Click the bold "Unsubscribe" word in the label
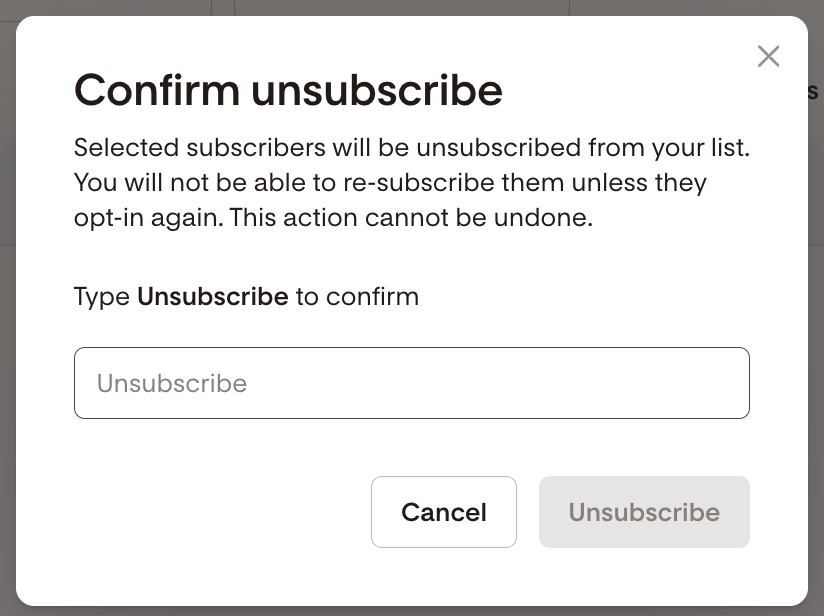Viewport: 824px width, 616px height. click(x=212, y=297)
